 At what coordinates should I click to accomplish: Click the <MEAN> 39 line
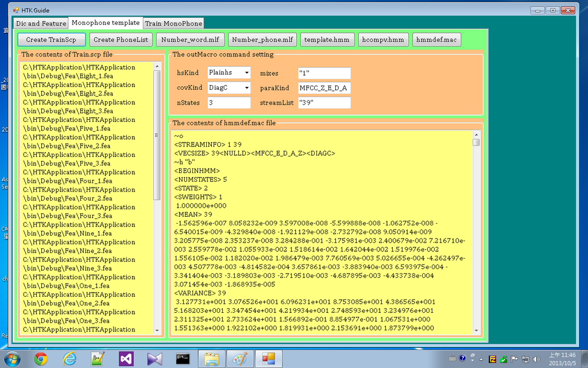click(x=193, y=214)
